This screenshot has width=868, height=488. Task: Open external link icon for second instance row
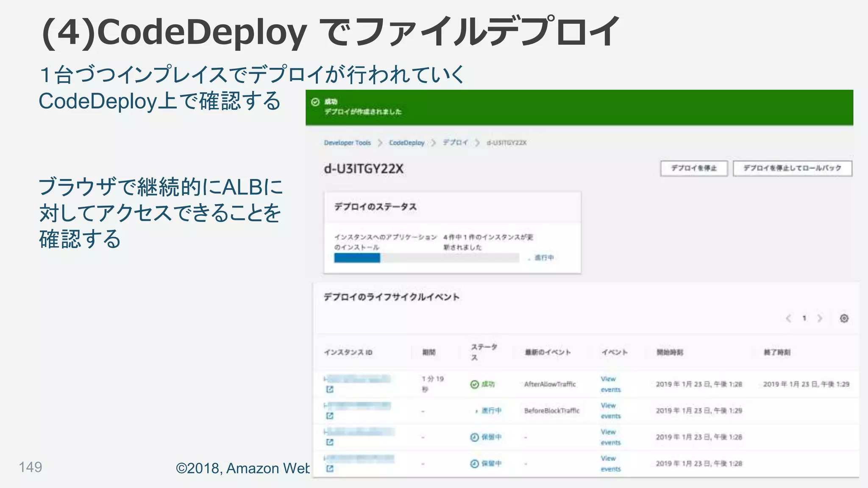pyautogui.click(x=330, y=416)
